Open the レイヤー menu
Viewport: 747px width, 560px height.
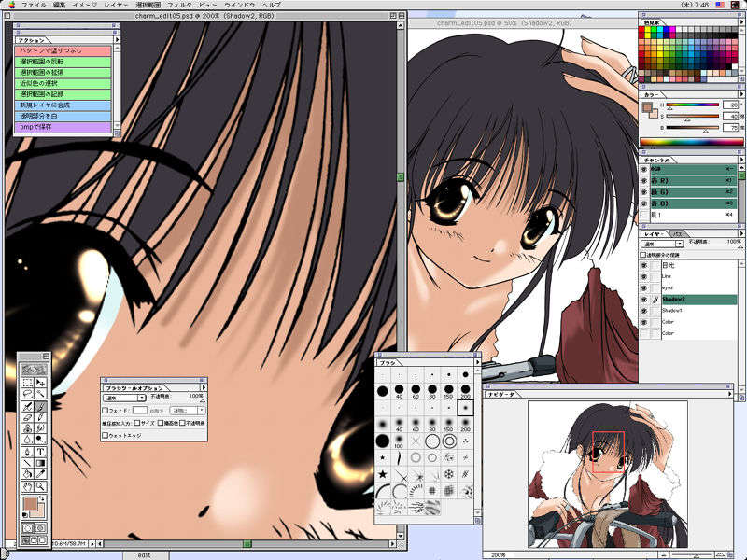[x=116, y=5]
